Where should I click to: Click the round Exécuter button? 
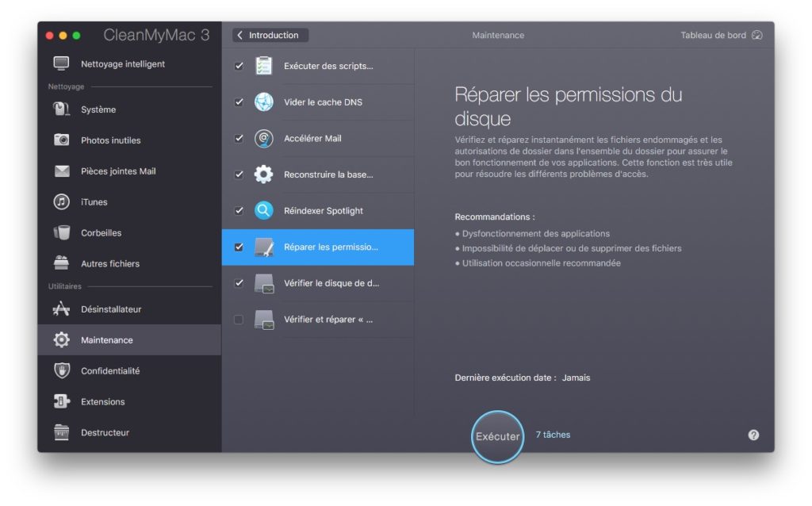498,436
